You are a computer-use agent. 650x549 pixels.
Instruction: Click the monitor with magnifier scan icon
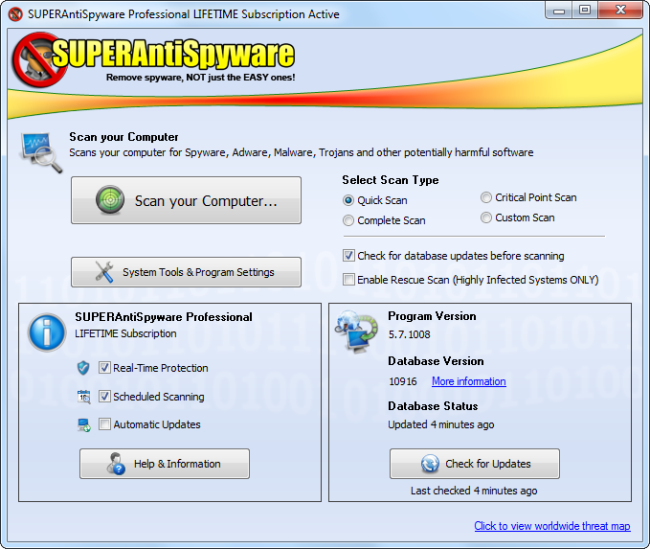tap(41, 152)
